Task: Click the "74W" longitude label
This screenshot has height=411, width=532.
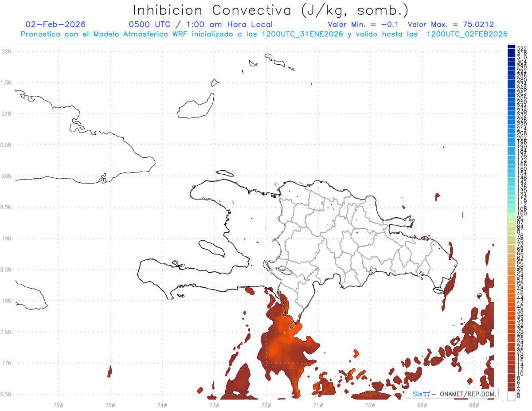Action: tap(162, 404)
